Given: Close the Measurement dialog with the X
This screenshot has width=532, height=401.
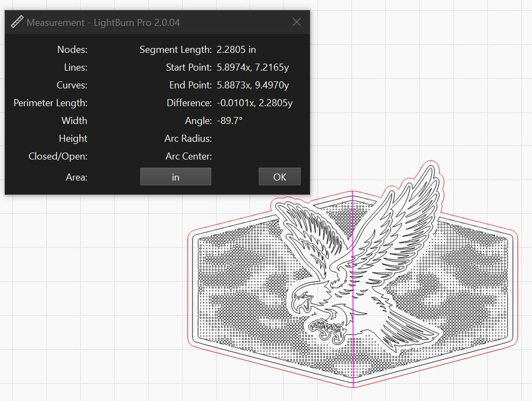Looking at the screenshot, I should (x=296, y=22).
